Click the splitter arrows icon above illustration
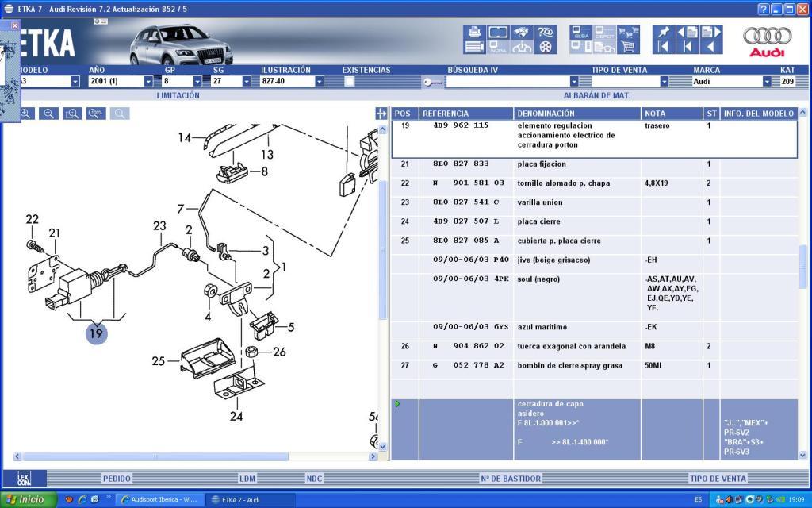812x508 pixels. tap(381, 114)
